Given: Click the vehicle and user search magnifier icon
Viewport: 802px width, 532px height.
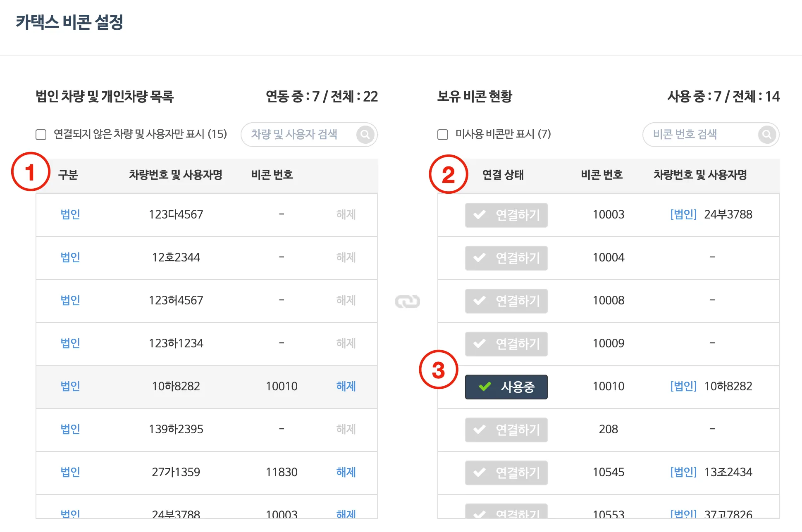Looking at the screenshot, I should [365, 134].
